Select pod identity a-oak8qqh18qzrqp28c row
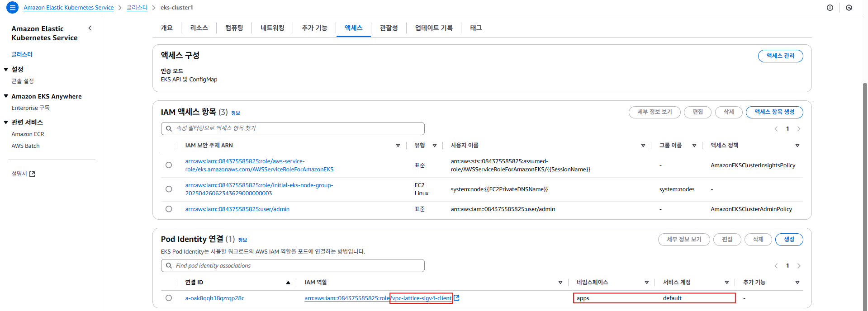The image size is (868, 311). pos(169,298)
